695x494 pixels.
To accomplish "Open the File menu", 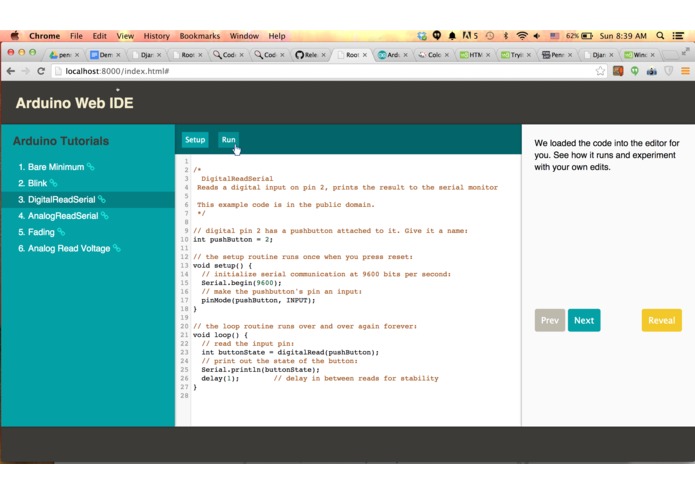I will (76, 36).
